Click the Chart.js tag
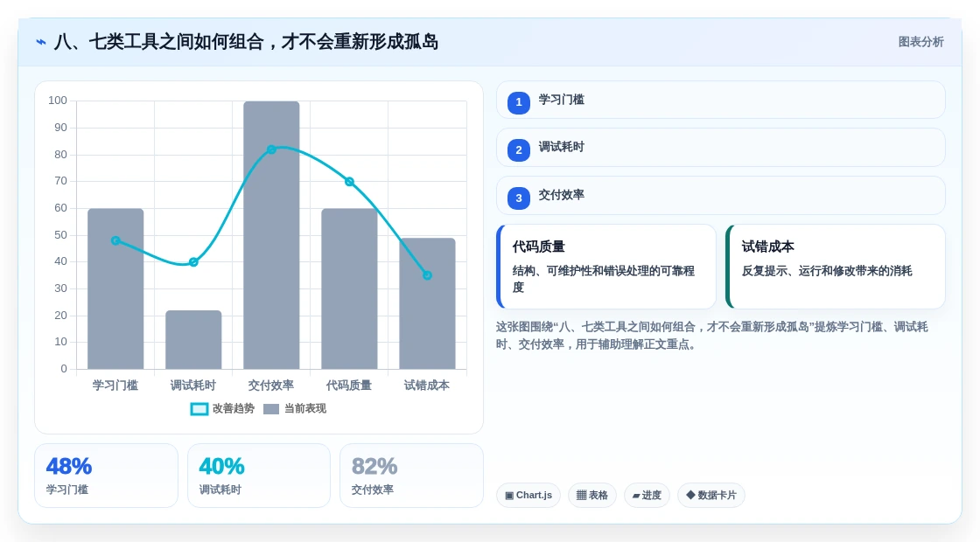The width and height of the screenshot is (980, 542). coord(528,495)
